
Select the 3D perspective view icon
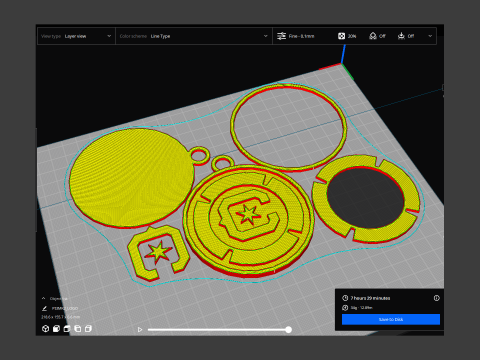(x=46, y=329)
